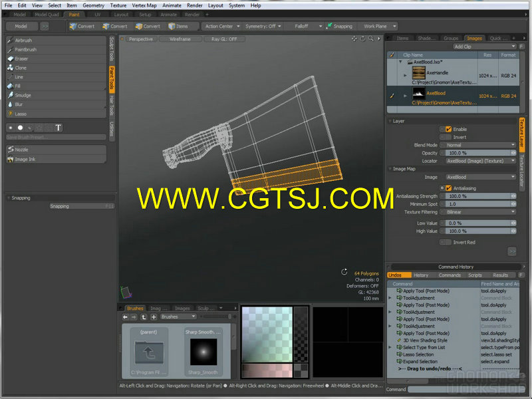The image size is (532, 399).
Task: Click viewport pan move icon
Action: pyautogui.click(x=354, y=39)
